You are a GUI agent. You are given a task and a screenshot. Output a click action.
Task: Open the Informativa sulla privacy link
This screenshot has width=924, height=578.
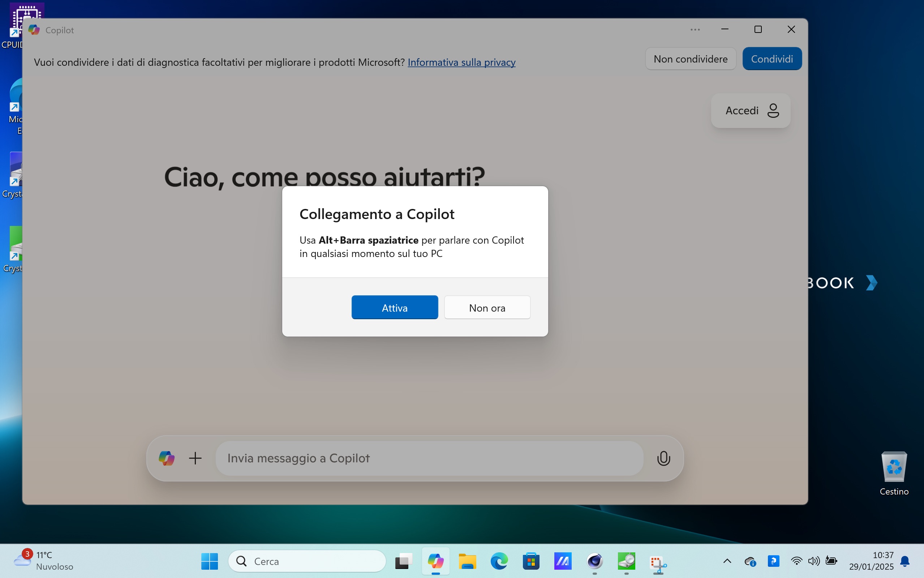point(461,62)
